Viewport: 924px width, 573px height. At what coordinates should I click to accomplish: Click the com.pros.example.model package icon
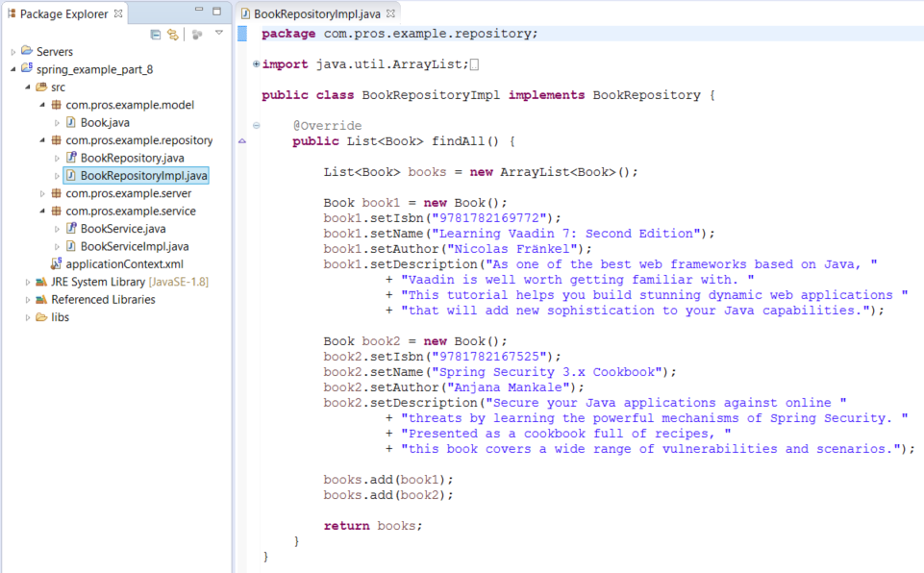56,105
